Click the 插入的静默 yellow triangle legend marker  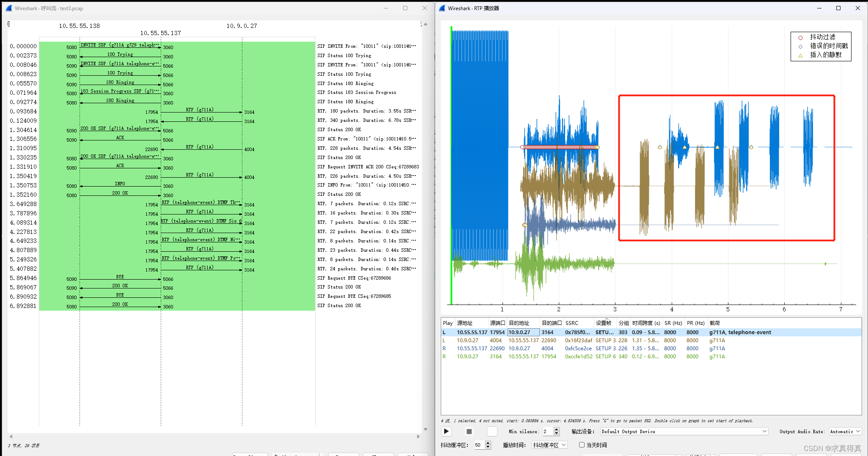pos(800,55)
